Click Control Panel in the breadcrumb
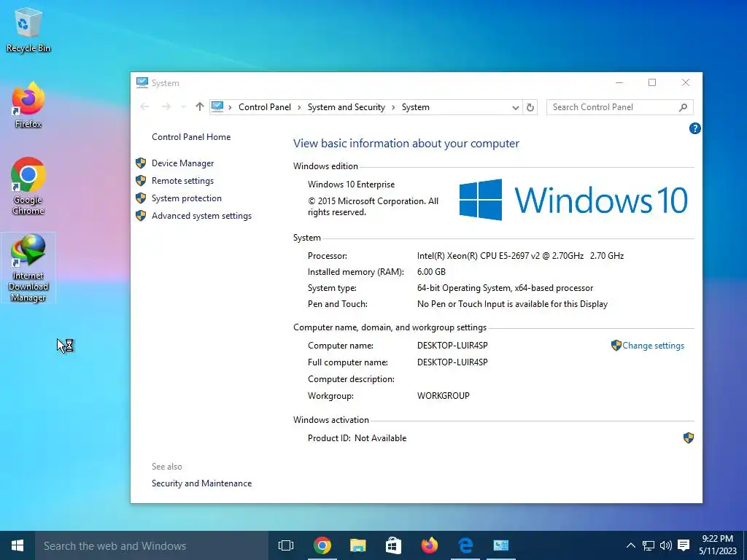Screen dimensions: 747x560 (264, 107)
